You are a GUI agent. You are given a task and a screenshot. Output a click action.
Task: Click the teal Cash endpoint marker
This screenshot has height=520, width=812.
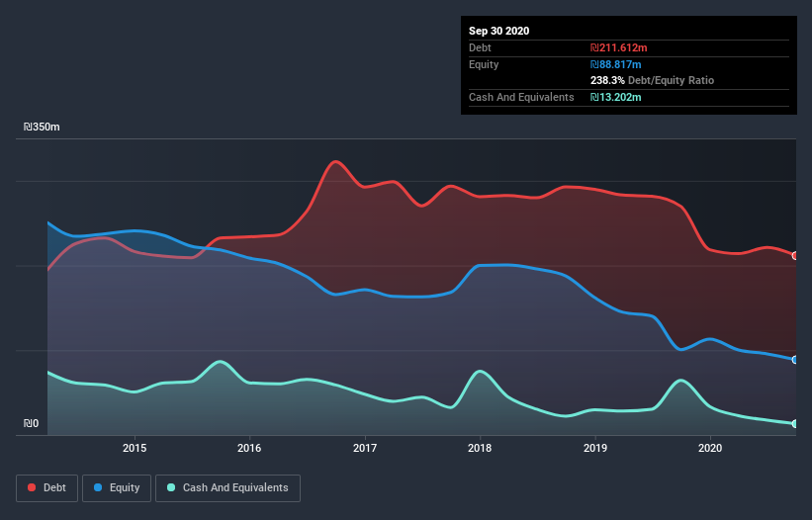[x=795, y=424]
